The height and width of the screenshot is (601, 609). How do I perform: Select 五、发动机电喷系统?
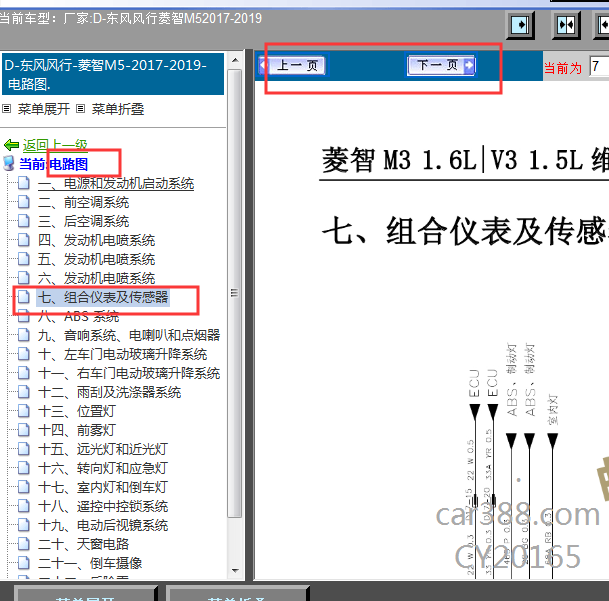point(96,260)
